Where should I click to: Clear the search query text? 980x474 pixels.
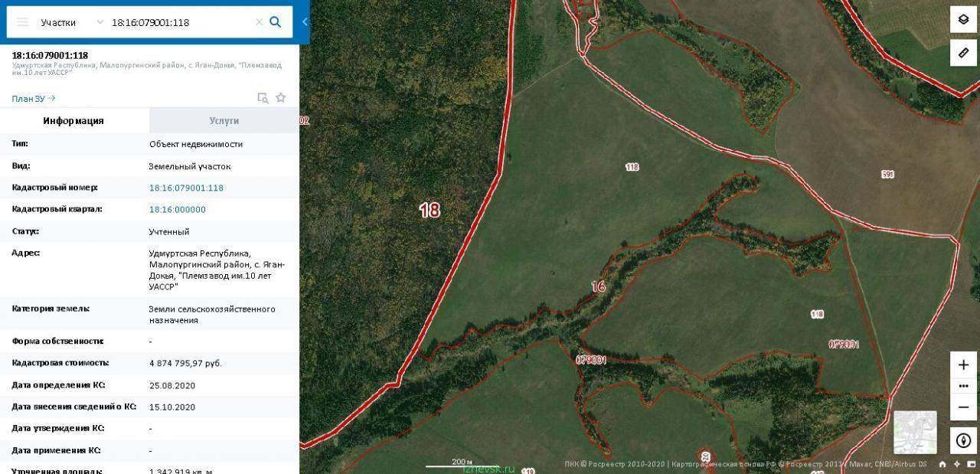pyautogui.click(x=259, y=22)
